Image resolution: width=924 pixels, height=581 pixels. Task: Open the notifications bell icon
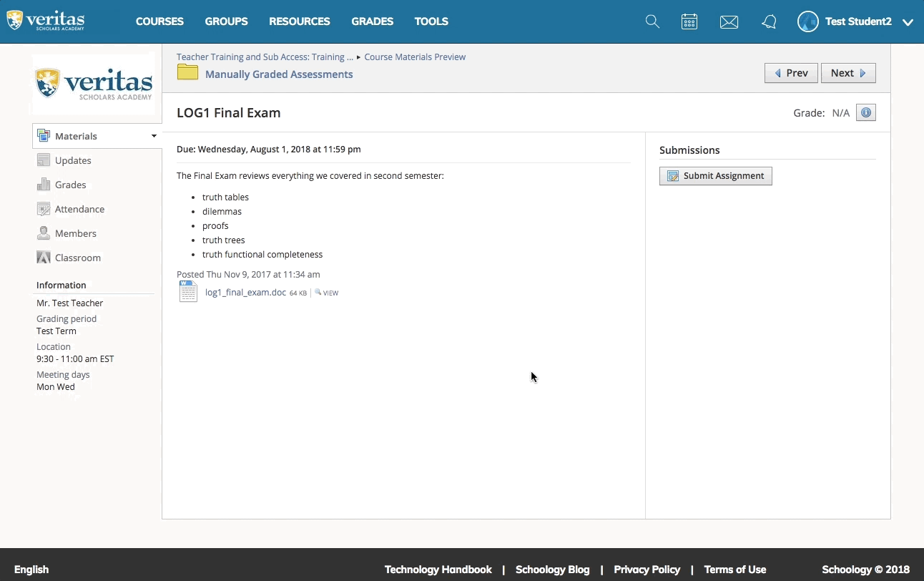tap(769, 22)
